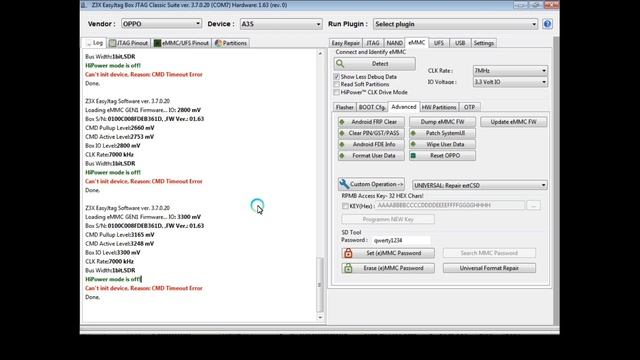Click the log scrollbar thumb
This screenshot has height=360, width=640.
point(320,284)
